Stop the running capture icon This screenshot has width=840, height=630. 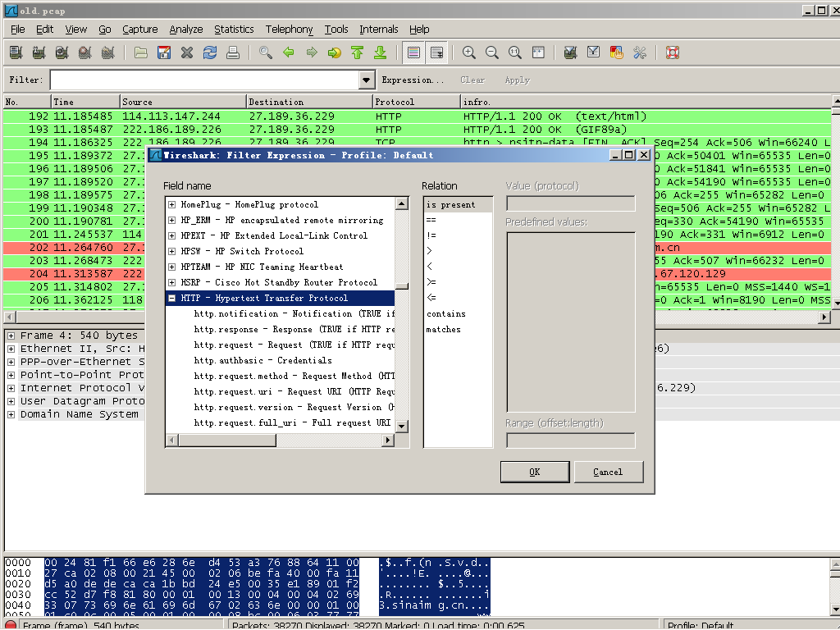84,52
